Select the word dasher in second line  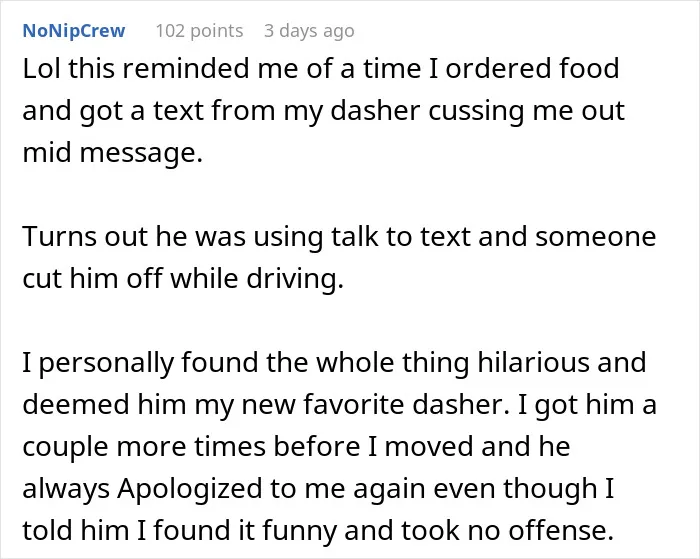(375, 111)
